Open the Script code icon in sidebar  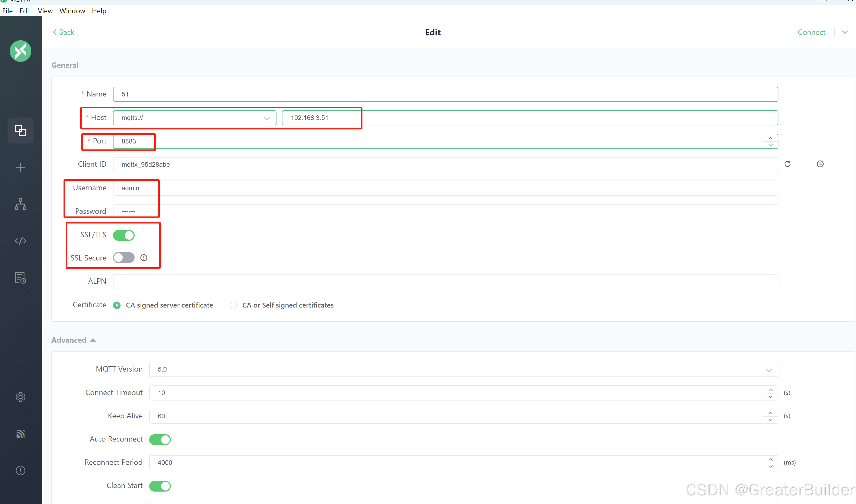pyautogui.click(x=20, y=241)
